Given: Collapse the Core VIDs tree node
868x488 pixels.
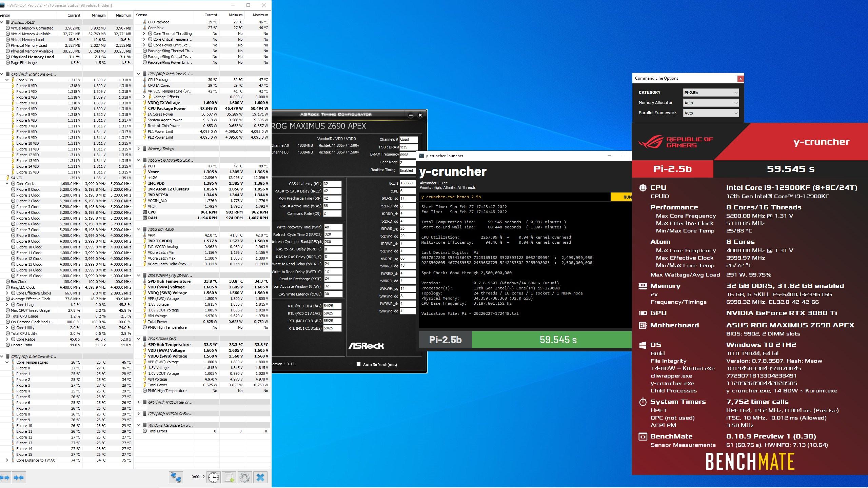Looking at the screenshot, I should coord(7,80).
